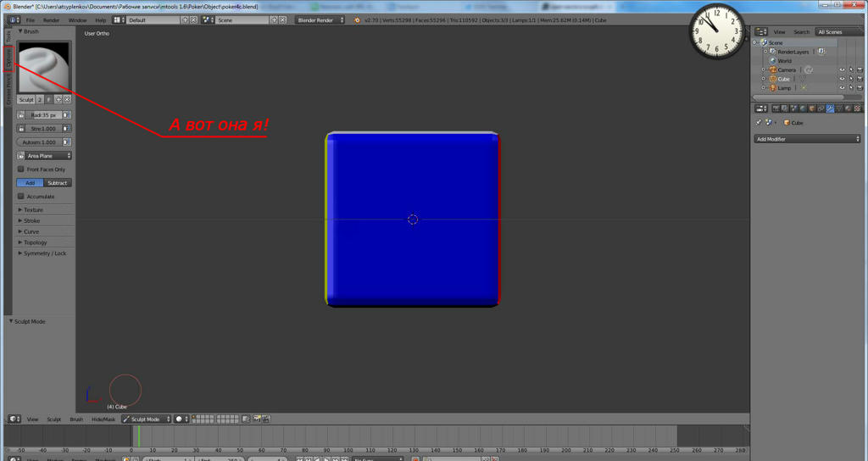Click the sculpt brush preview thumbnail
868x461 pixels.
coord(44,67)
